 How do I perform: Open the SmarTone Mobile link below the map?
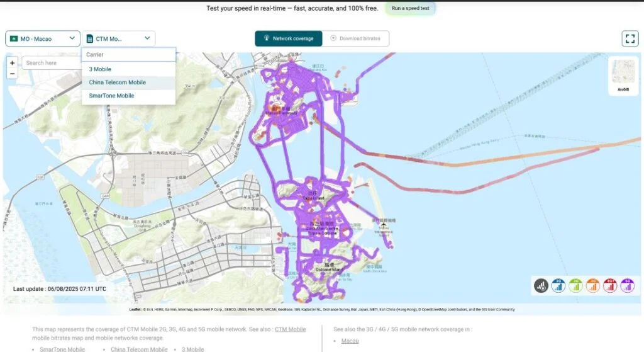pos(62,349)
